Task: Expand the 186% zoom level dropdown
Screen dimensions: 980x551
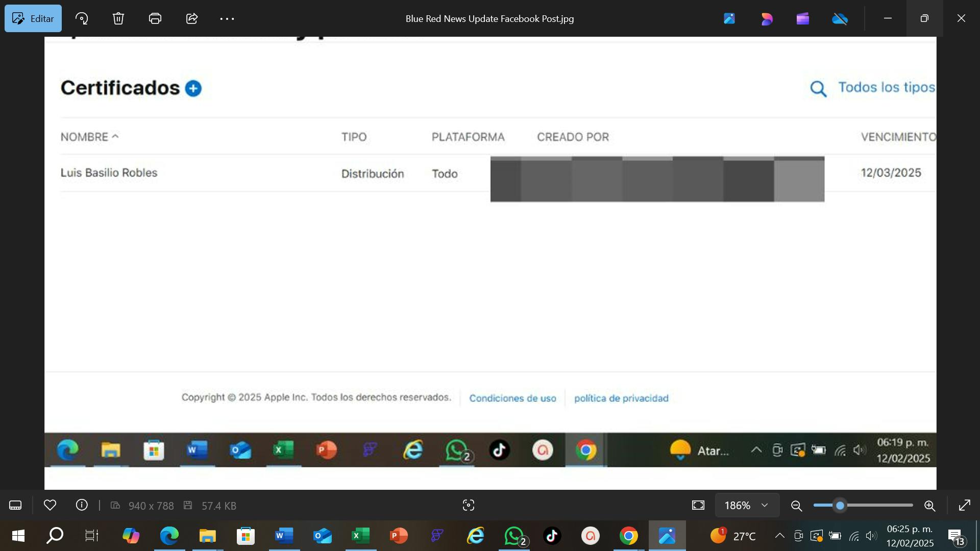Action: click(x=747, y=505)
